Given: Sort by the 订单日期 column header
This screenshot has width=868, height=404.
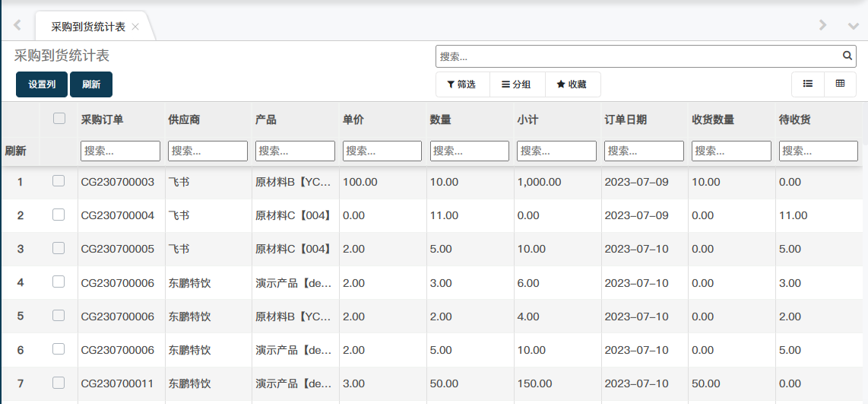Looking at the screenshot, I should pyautogui.click(x=626, y=119).
